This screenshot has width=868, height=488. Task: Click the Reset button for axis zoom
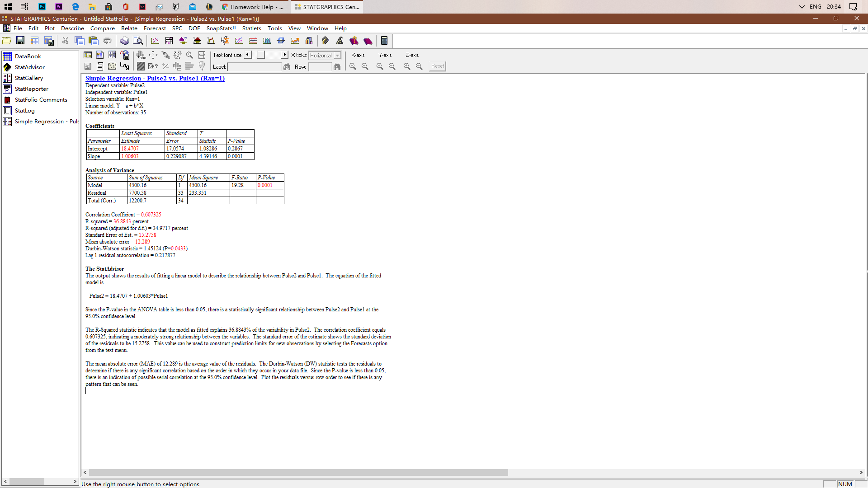pos(437,66)
